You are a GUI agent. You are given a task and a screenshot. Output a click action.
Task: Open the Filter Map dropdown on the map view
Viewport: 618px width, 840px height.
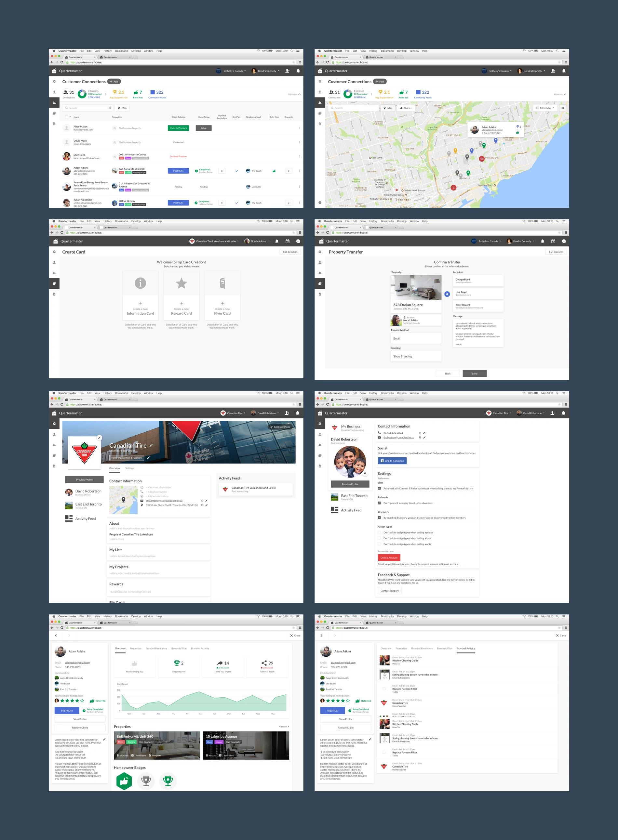pos(546,108)
